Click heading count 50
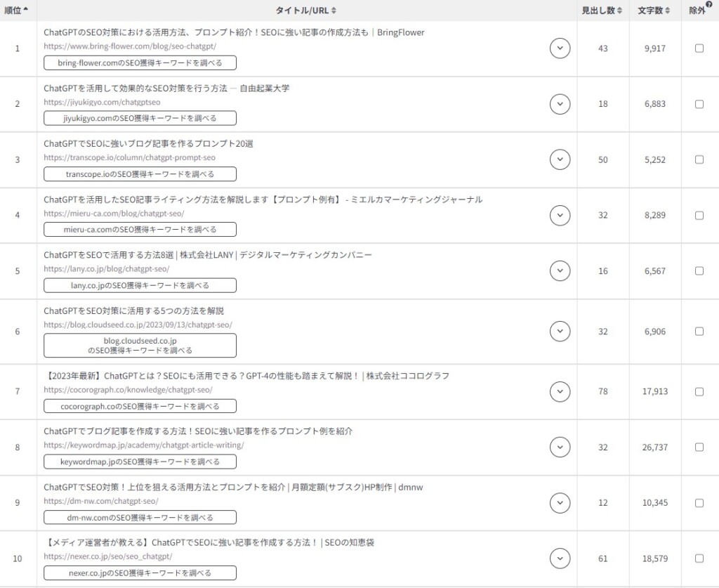Image resolution: width=719 pixels, height=588 pixels. (602, 159)
